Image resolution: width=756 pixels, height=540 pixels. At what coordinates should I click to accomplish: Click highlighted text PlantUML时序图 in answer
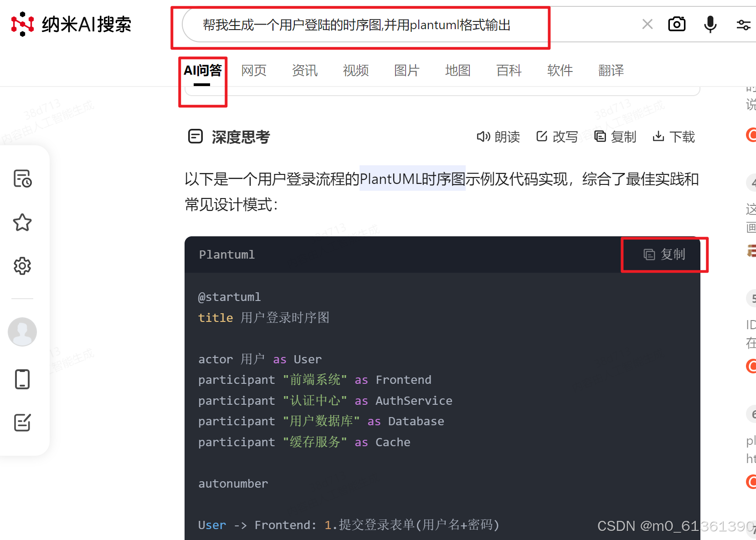coord(412,179)
